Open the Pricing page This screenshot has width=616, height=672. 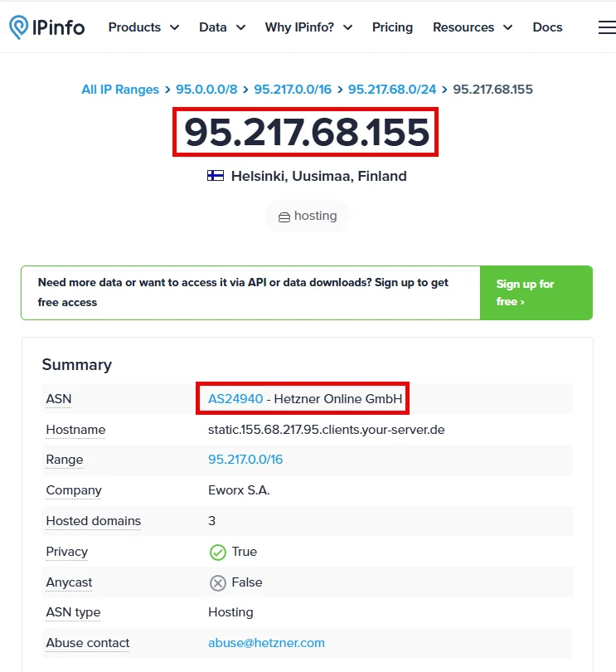coord(392,27)
